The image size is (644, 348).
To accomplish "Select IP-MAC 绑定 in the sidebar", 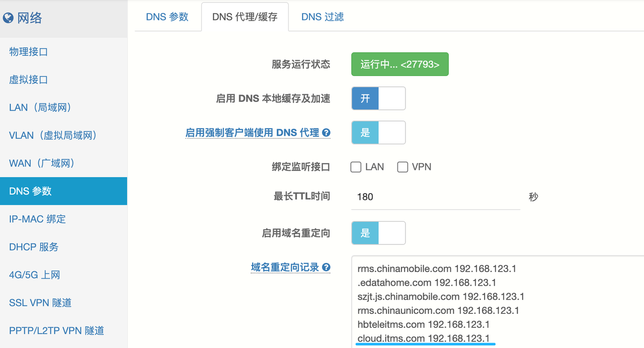I will coord(37,219).
